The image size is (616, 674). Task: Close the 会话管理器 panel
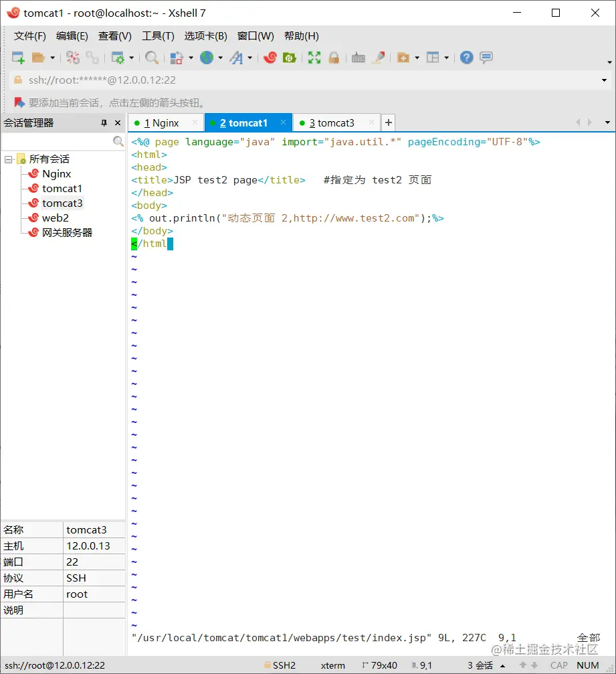pyautogui.click(x=118, y=123)
